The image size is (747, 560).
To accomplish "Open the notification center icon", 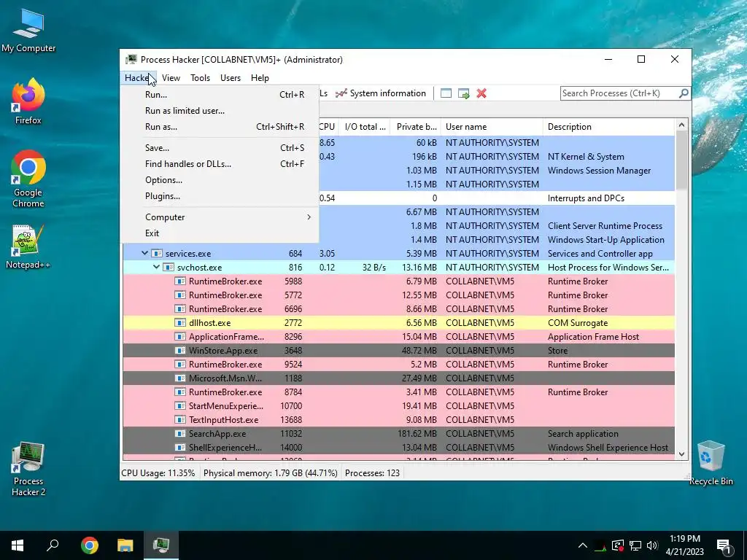I will [x=724, y=546].
